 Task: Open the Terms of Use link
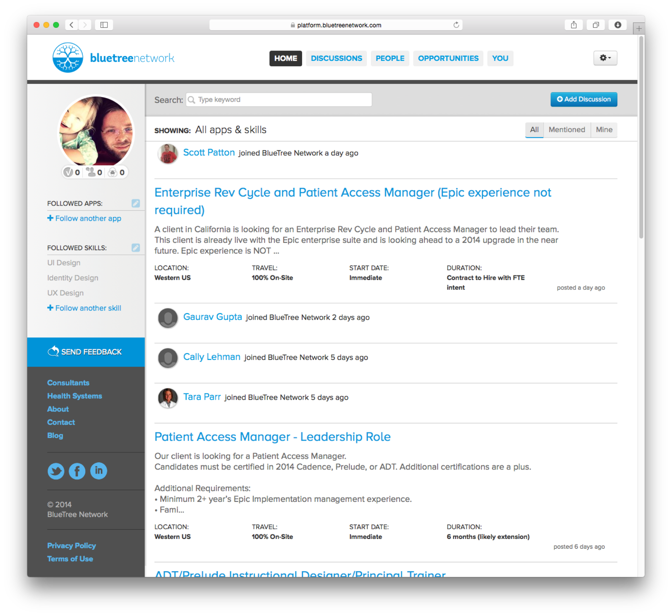point(70,559)
